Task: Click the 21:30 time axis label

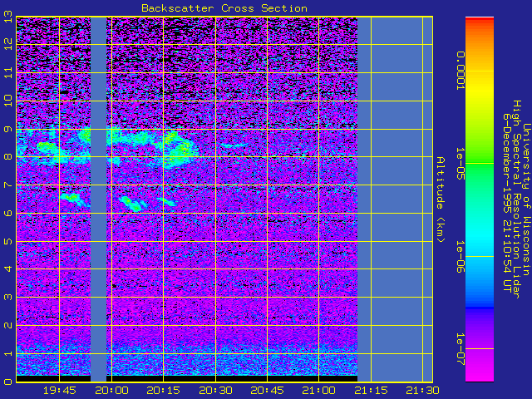Action: [423, 391]
